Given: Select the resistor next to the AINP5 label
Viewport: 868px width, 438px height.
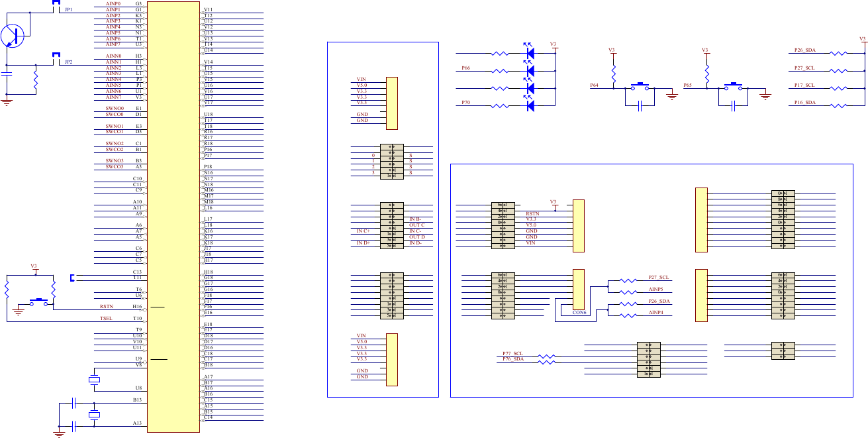Looking at the screenshot, I should coord(626,291).
